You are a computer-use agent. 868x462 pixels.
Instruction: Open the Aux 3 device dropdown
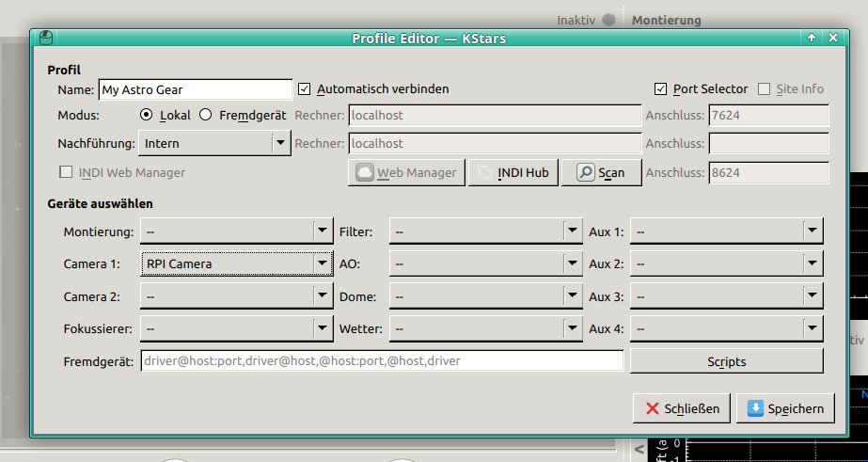pos(727,296)
